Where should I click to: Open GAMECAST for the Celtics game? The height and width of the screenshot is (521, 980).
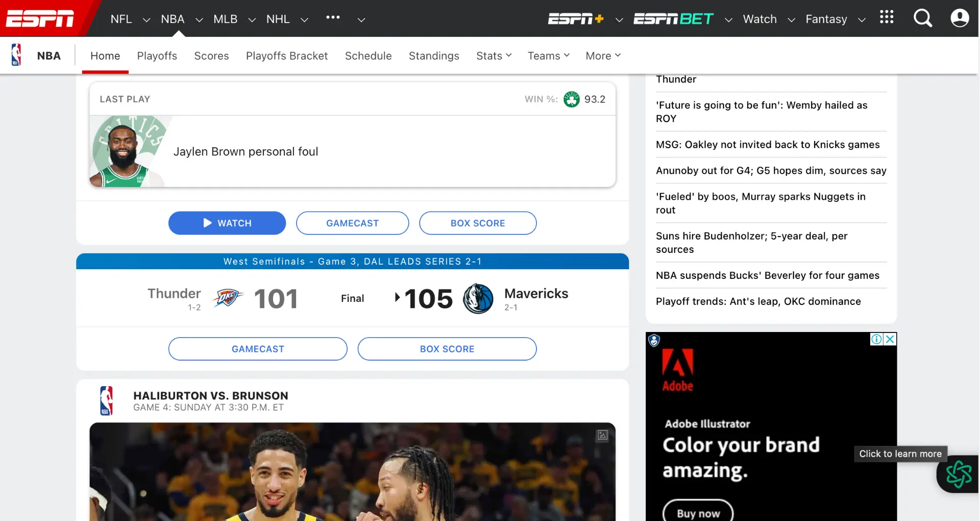(352, 223)
